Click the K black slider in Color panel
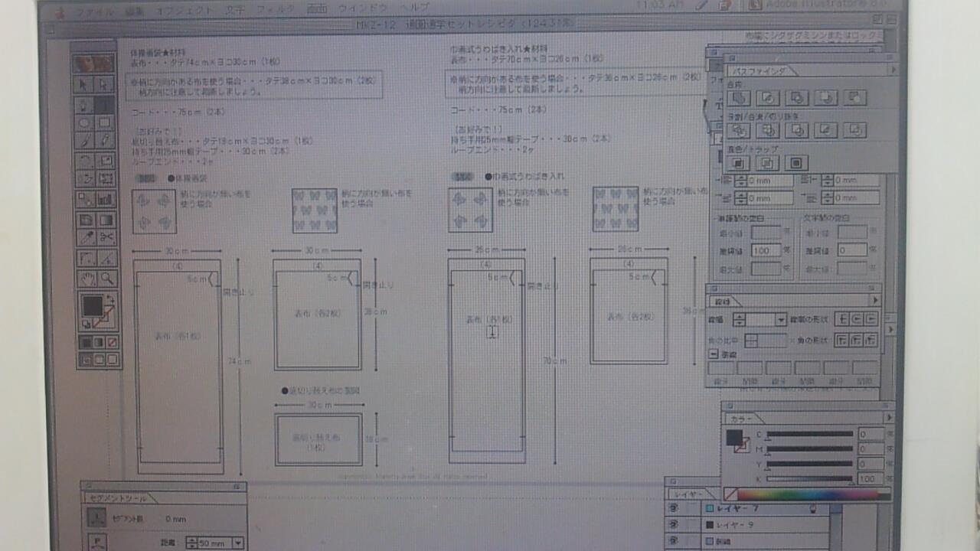 tap(809, 480)
